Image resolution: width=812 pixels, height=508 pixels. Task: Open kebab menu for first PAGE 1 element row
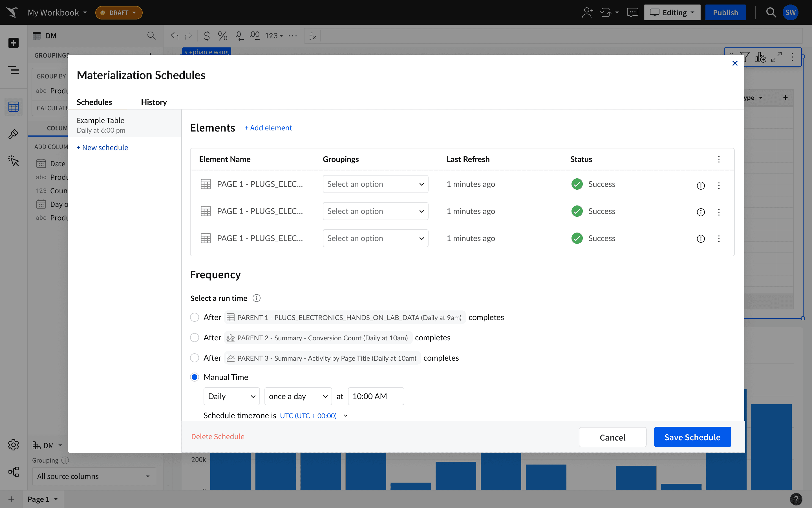click(x=719, y=185)
